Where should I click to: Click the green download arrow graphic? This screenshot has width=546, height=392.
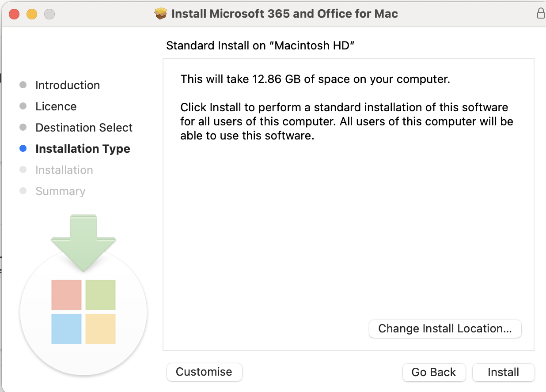[83, 243]
